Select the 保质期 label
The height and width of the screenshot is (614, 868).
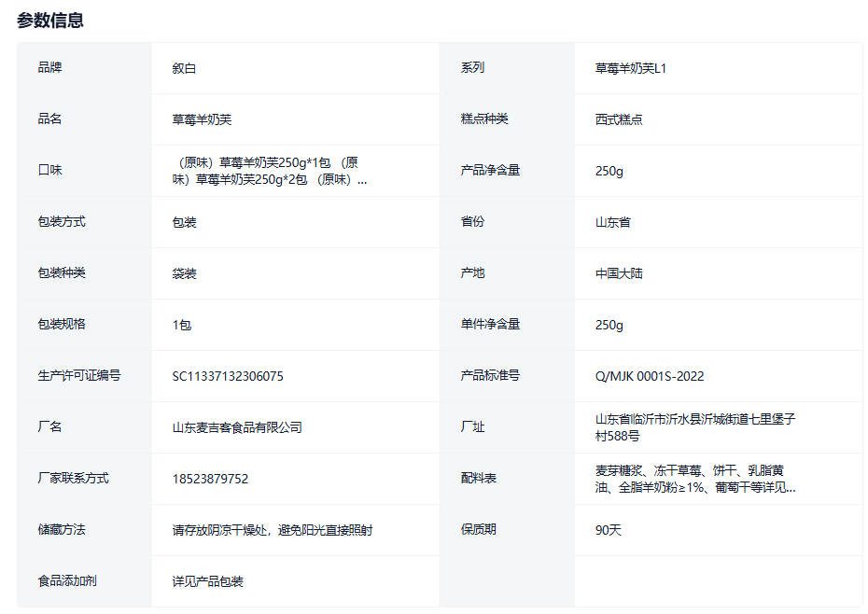[478, 529]
